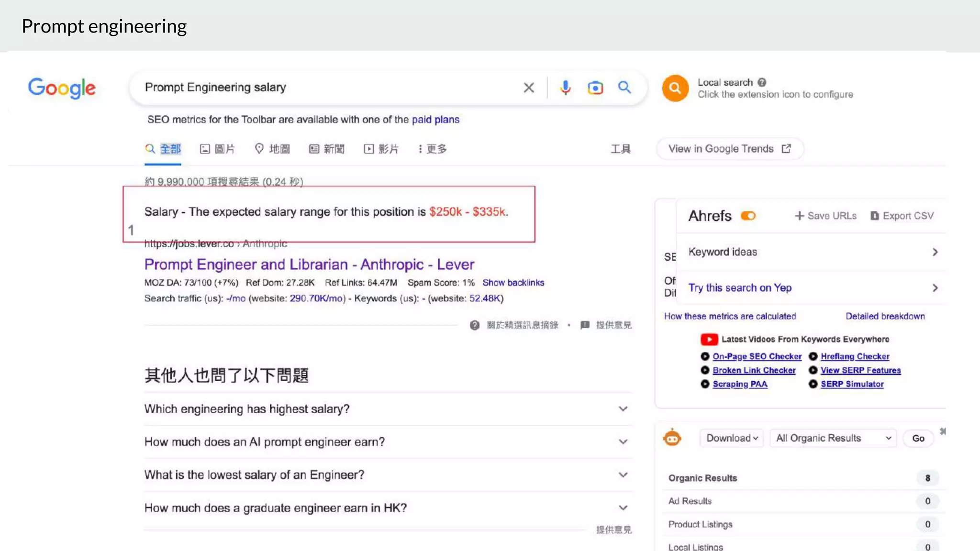Open the All Organic Results dropdown
Viewport: 980px width, 551px height.
pos(833,438)
